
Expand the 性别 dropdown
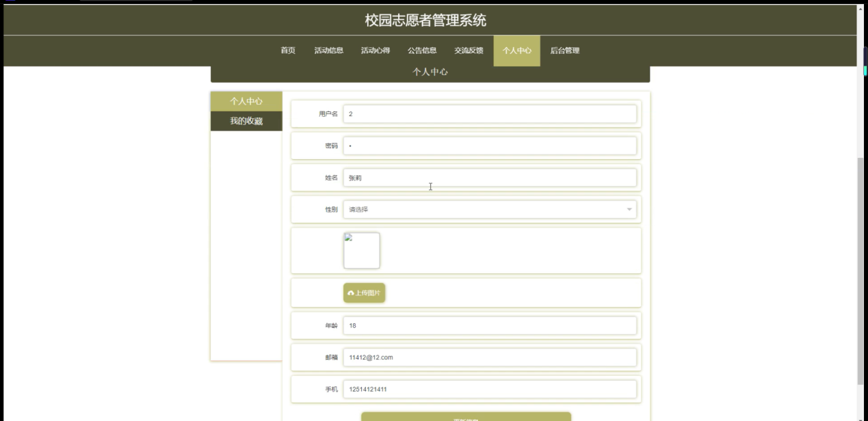click(x=490, y=209)
